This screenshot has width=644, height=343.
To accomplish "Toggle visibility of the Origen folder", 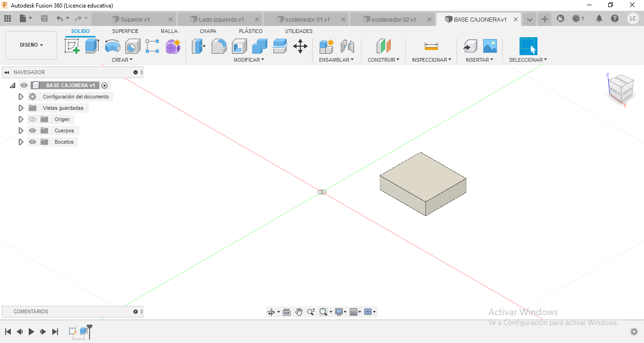I will point(33,119).
